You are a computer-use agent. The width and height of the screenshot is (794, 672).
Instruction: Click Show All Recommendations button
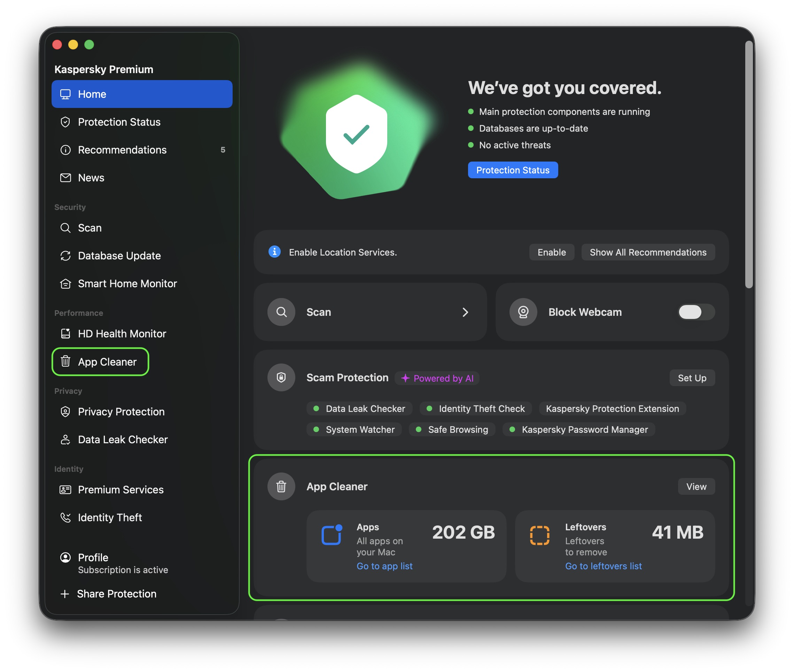pyautogui.click(x=648, y=252)
